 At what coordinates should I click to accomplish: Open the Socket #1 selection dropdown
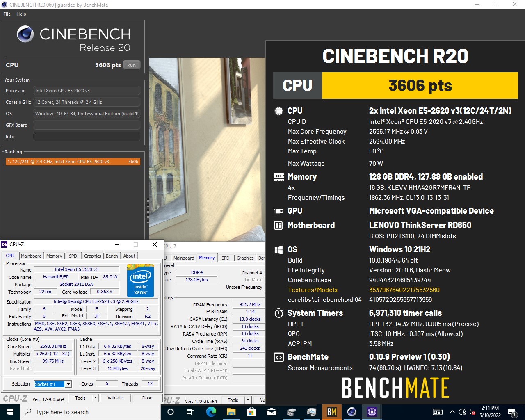click(68, 384)
